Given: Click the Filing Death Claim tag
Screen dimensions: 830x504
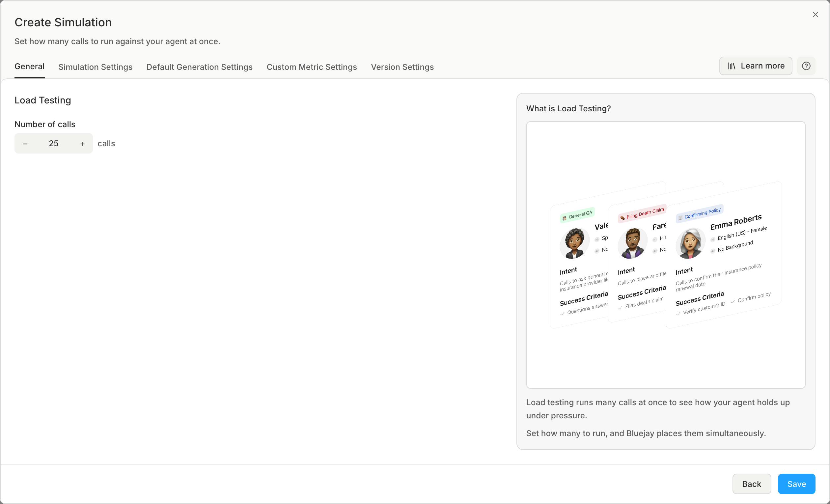Looking at the screenshot, I should pyautogui.click(x=642, y=213).
